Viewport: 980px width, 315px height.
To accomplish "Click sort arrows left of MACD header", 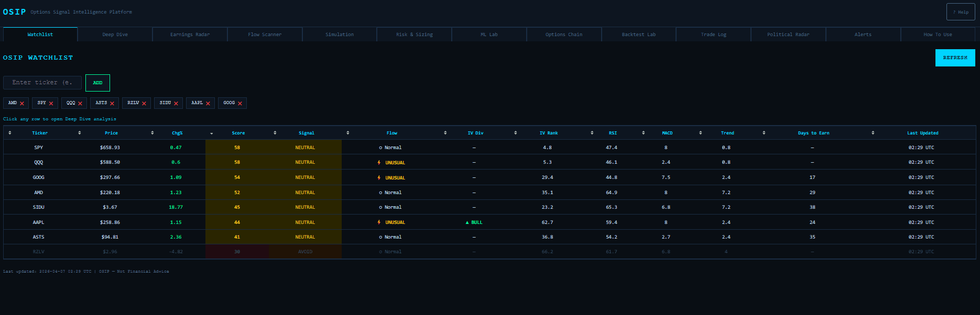I will coord(644,133).
